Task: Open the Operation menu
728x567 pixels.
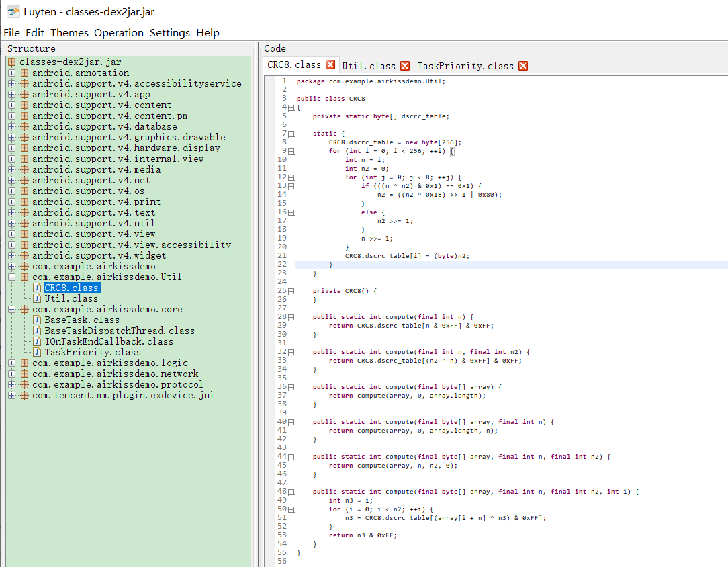Action: 119,32
